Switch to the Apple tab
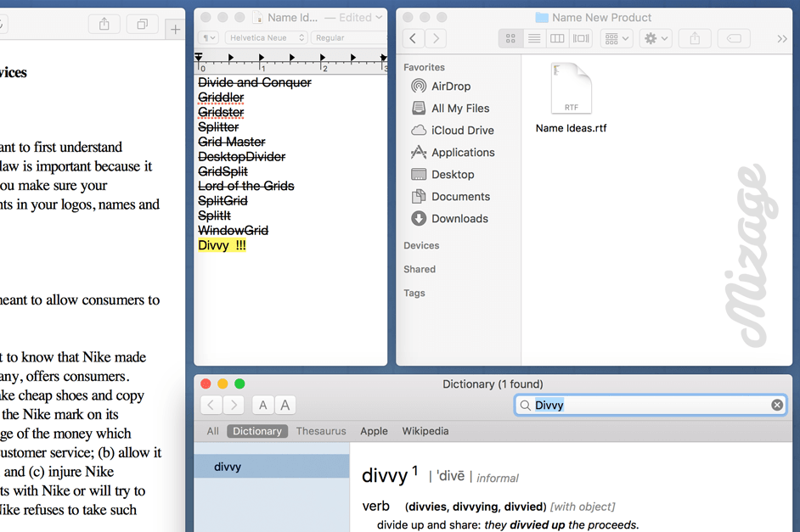 pyautogui.click(x=374, y=431)
